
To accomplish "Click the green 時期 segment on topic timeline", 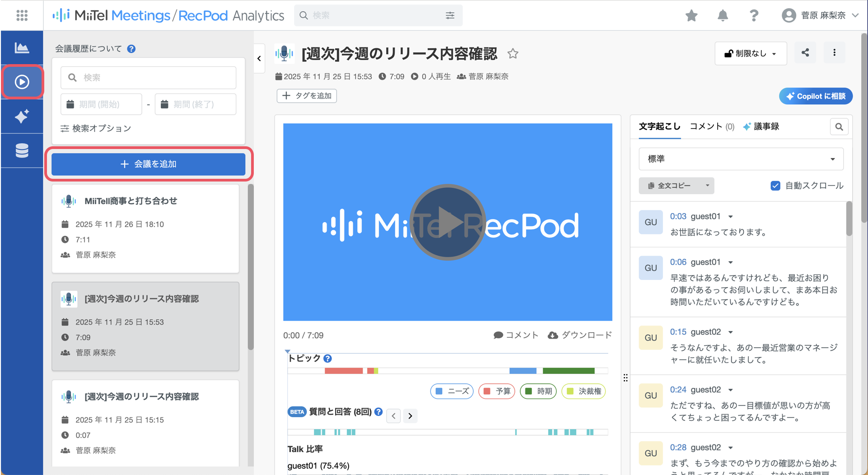I will click(569, 371).
